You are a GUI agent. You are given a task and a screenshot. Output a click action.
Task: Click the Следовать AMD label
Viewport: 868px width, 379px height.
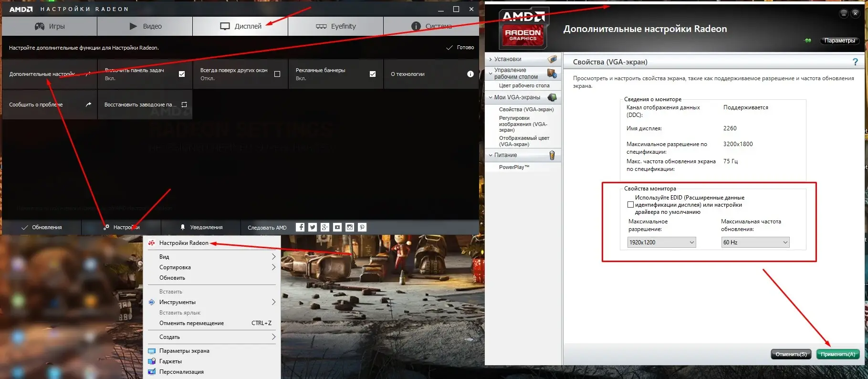267,228
